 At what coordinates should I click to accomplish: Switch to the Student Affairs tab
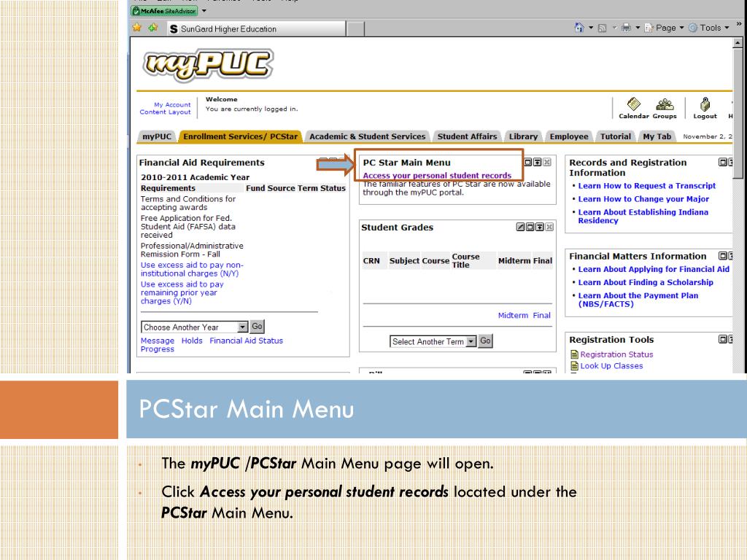467,136
